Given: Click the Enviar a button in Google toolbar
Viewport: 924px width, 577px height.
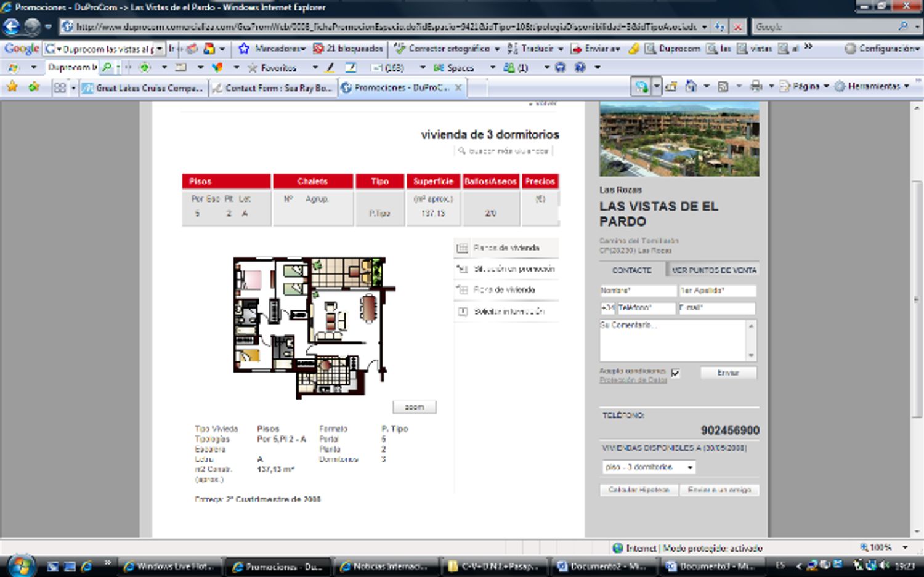Looking at the screenshot, I should click(596, 48).
